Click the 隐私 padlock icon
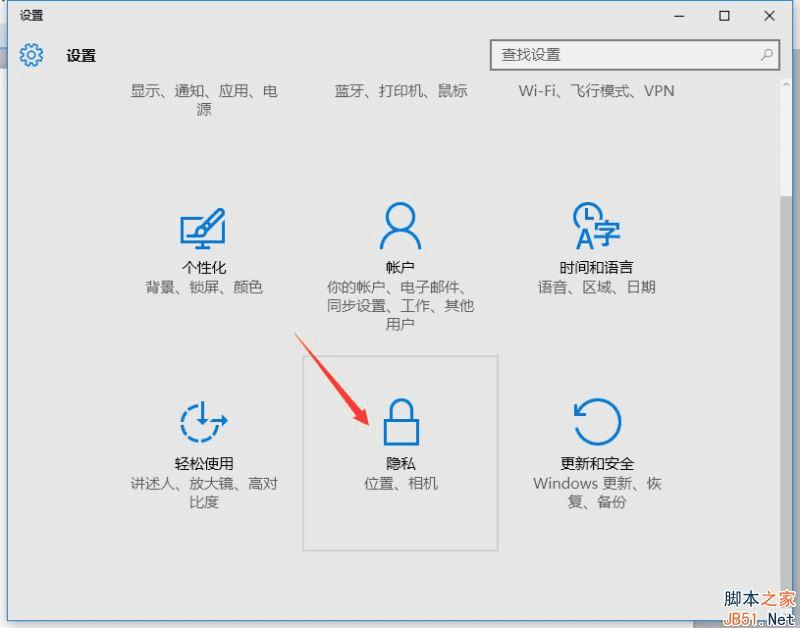 point(401,422)
